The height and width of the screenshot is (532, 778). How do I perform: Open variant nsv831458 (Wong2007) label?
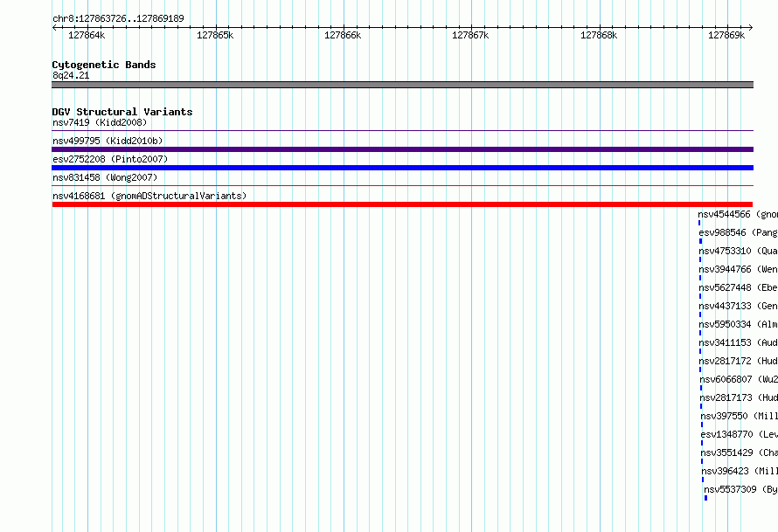[105, 177]
